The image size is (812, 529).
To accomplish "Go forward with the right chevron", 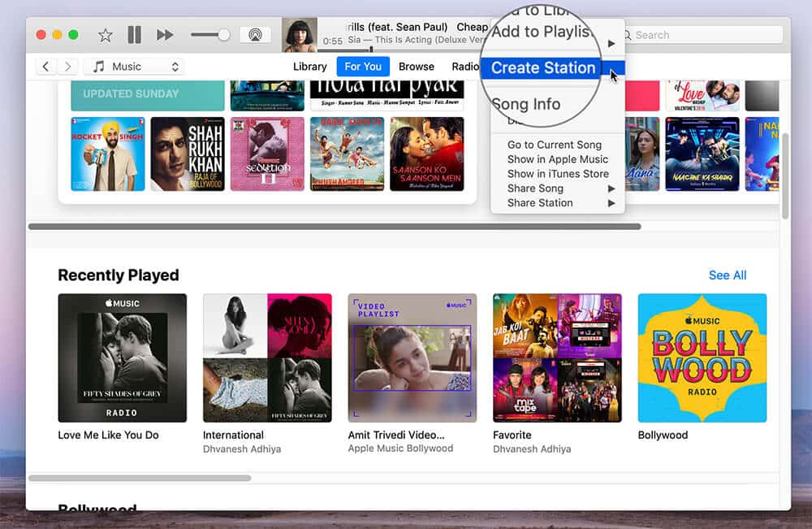I will tap(67, 67).
